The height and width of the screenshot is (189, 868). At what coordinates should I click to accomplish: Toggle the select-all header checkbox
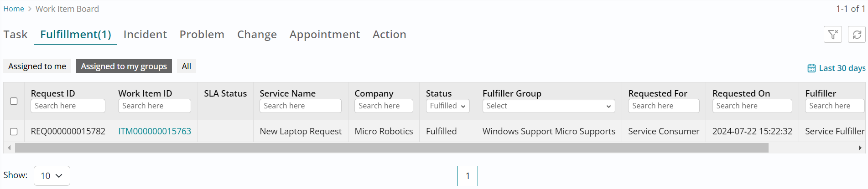[x=14, y=101]
